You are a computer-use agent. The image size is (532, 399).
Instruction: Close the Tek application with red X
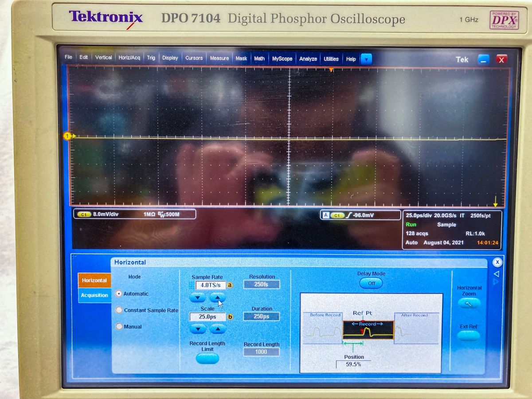pyautogui.click(x=501, y=60)
